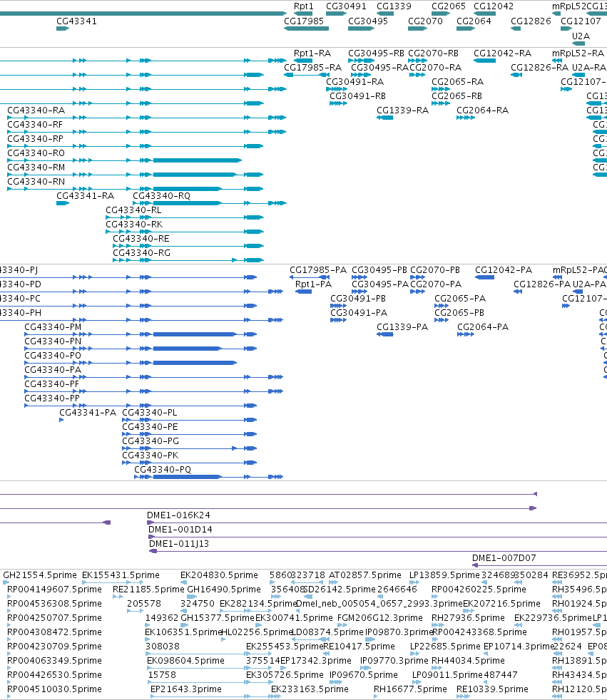
Task: Select EST RE21185.5prime
Action: pyautogui.click(x=148, y=590)
